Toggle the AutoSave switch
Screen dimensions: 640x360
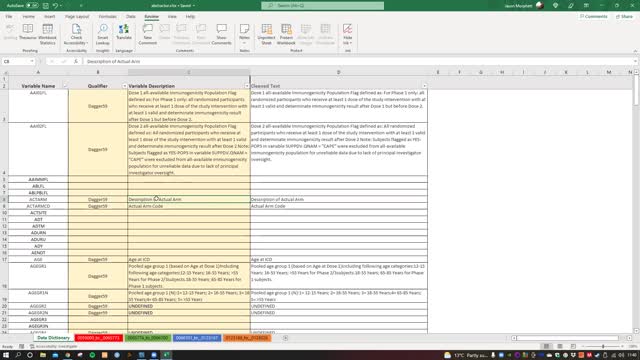tap(32, 6)
